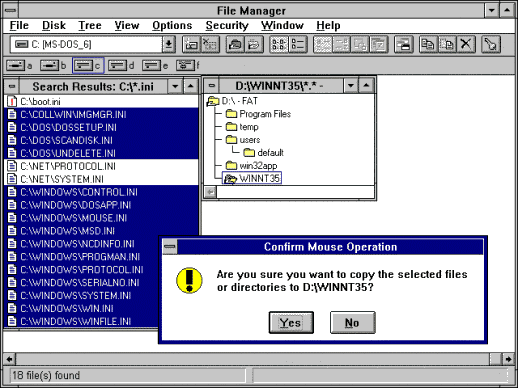Switch to all file details view icon
This screenshot has width=518, height=388.
298,44
